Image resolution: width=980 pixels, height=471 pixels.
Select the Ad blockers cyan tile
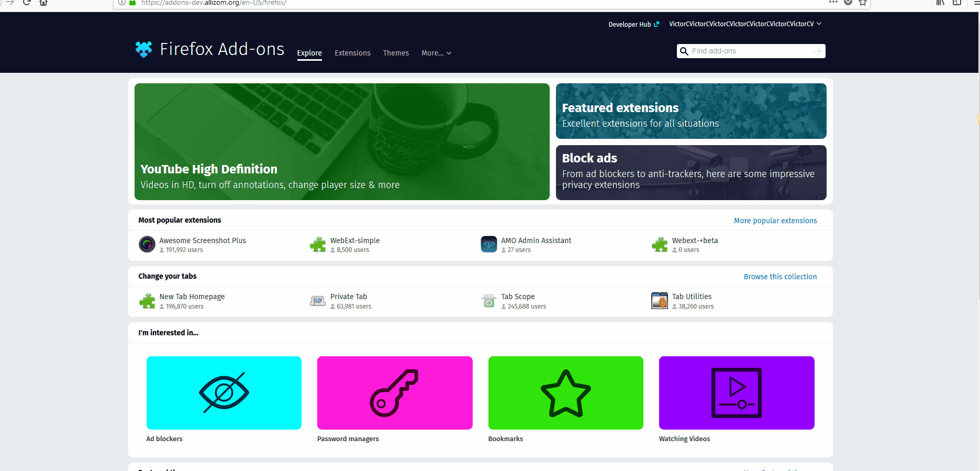(x=224, y=393)
